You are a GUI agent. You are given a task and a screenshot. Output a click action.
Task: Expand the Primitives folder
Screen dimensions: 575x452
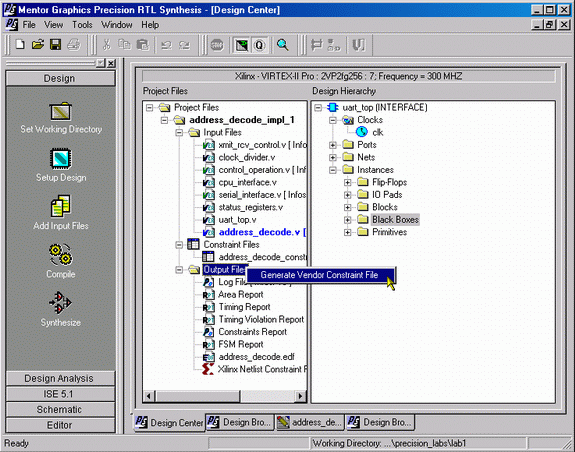348,232
